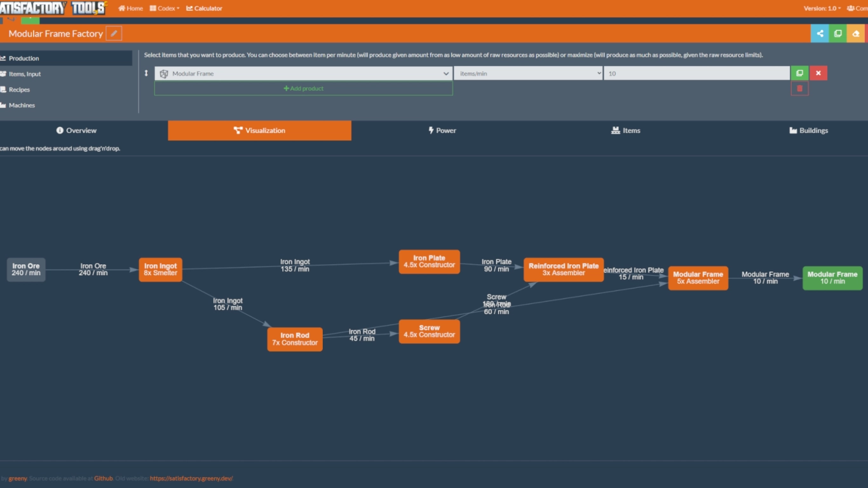Follow the Github source code link
This screenshot has height=488, width=868.
103,478
